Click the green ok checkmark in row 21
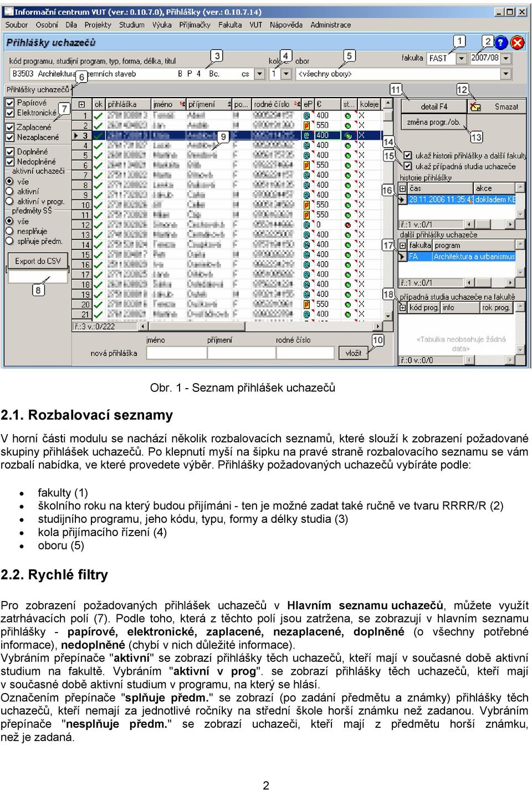Screen dimensions: 532x790 [99, 314]
